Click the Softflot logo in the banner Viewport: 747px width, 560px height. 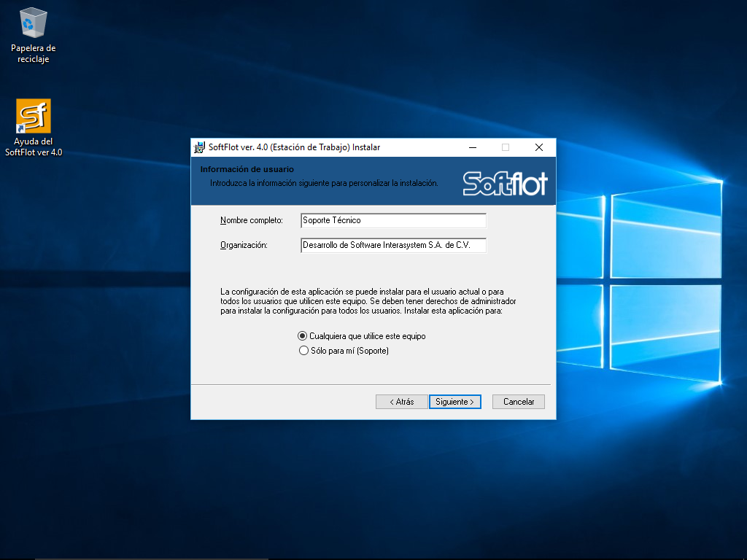coord(505,183)
